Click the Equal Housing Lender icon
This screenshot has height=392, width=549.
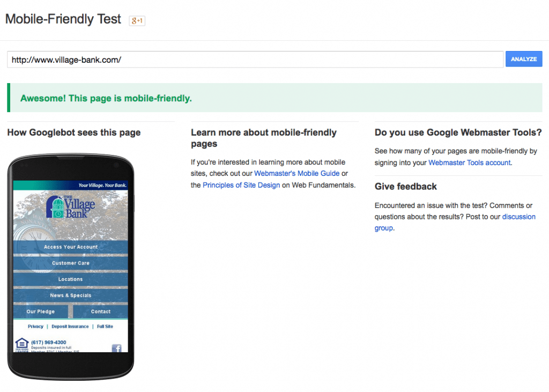tap(21, 345)
